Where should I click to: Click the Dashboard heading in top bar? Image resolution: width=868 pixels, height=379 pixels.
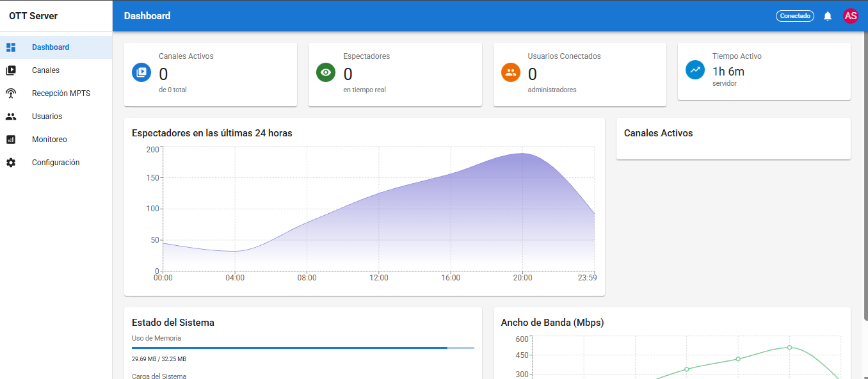[147, 16]
